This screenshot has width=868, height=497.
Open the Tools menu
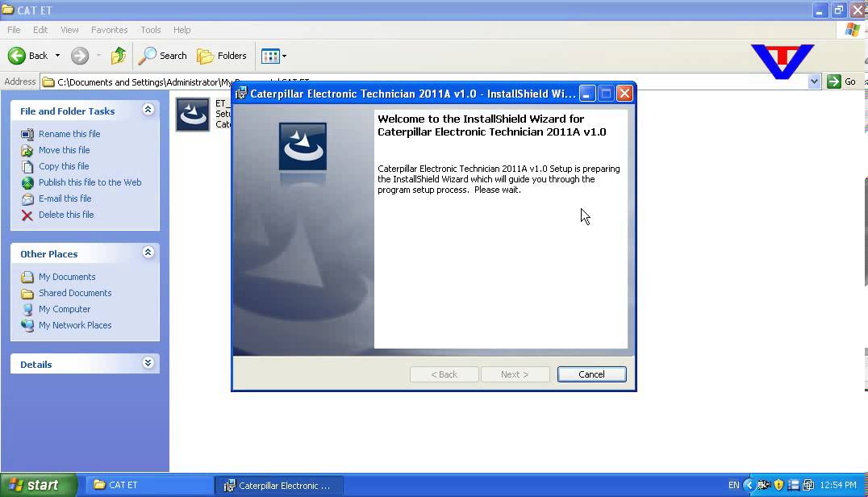click(151, 30)
